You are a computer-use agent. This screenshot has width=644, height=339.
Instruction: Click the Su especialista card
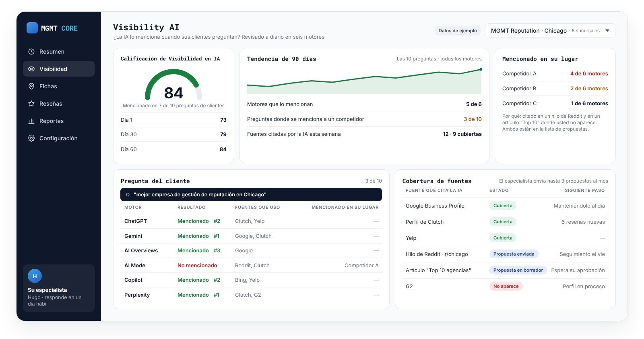tap(59, 288)
